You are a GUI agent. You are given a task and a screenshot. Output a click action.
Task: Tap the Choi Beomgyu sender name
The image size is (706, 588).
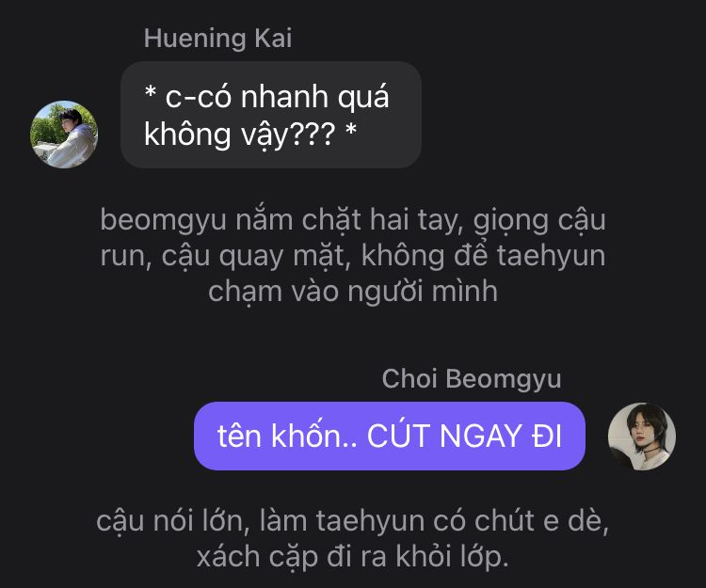(472, 379)
